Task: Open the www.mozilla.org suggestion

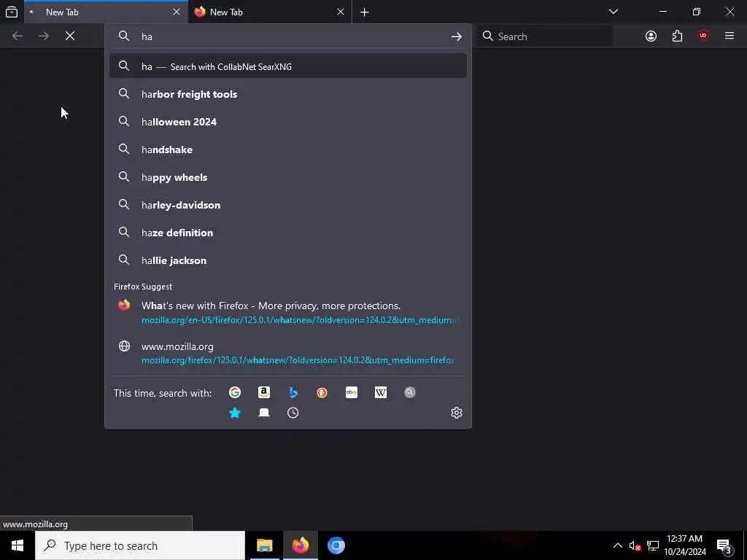Action: point(287,353)
